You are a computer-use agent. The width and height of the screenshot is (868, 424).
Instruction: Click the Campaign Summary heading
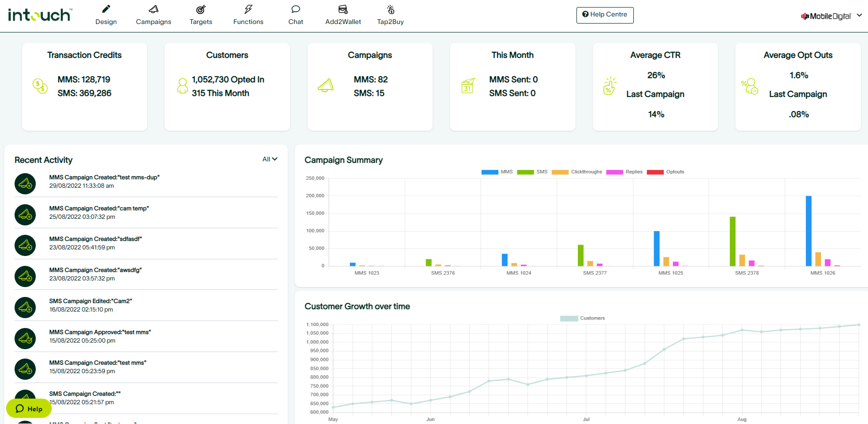click(x=344, y=160)
